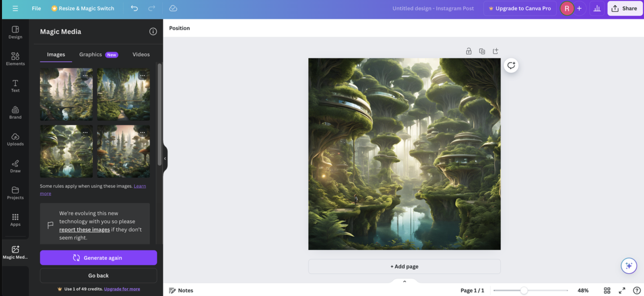
Task: Open the Text sidebar panel
Action: (15, 86)
